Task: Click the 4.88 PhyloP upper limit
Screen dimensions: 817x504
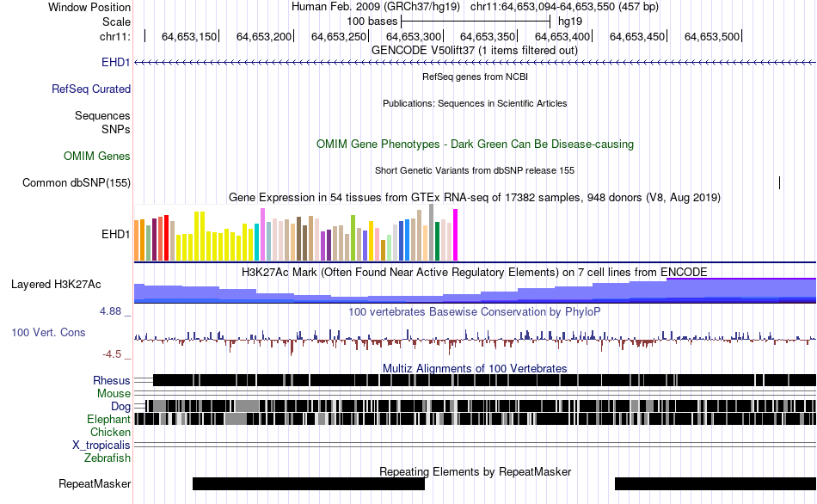Action: coord(110,311)
